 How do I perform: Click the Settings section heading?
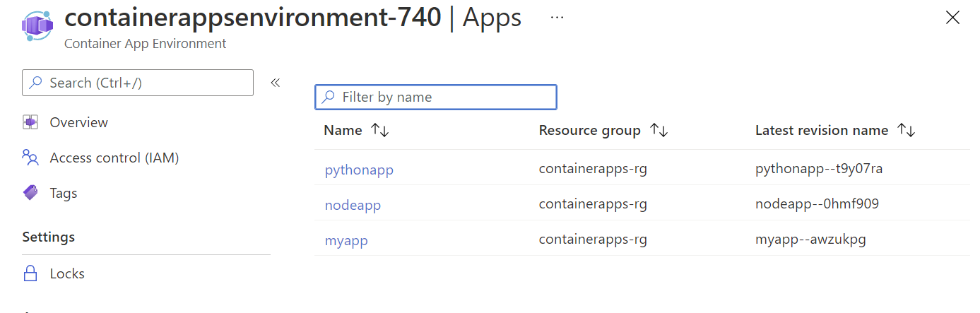(49, 237)
